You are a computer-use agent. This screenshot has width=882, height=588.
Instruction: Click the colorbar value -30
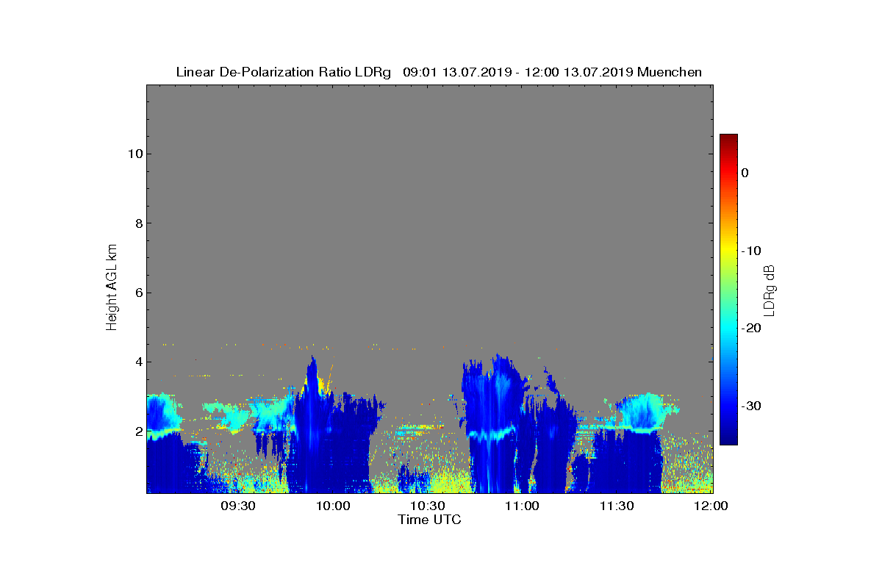pos(750,406)
